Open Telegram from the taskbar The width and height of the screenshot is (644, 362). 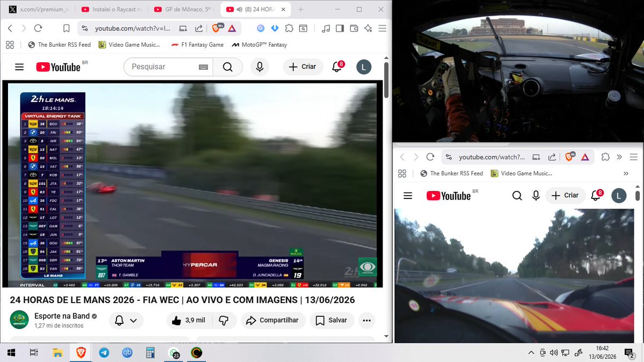pyautogui.click(x=104, y=352)
